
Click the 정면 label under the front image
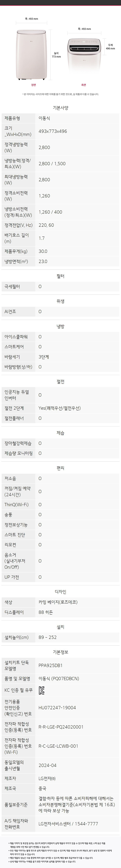tap(33, 85)
